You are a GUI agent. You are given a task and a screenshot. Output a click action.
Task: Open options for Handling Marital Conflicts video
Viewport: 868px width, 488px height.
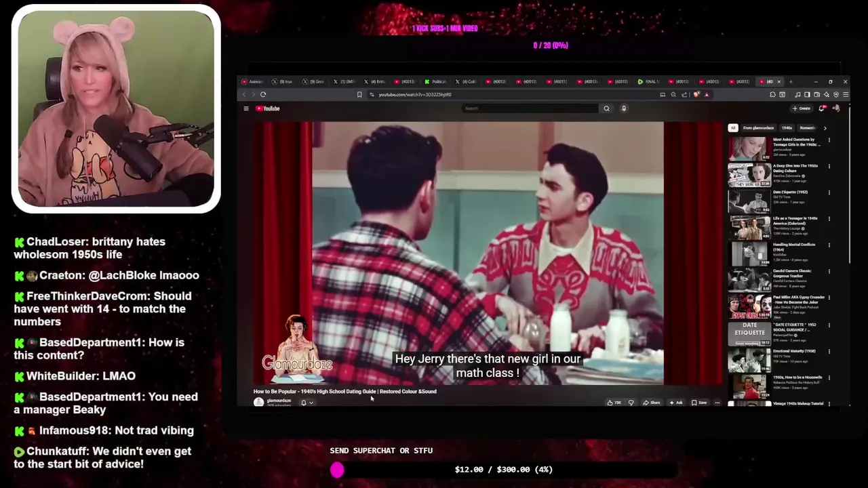point(829,245)
